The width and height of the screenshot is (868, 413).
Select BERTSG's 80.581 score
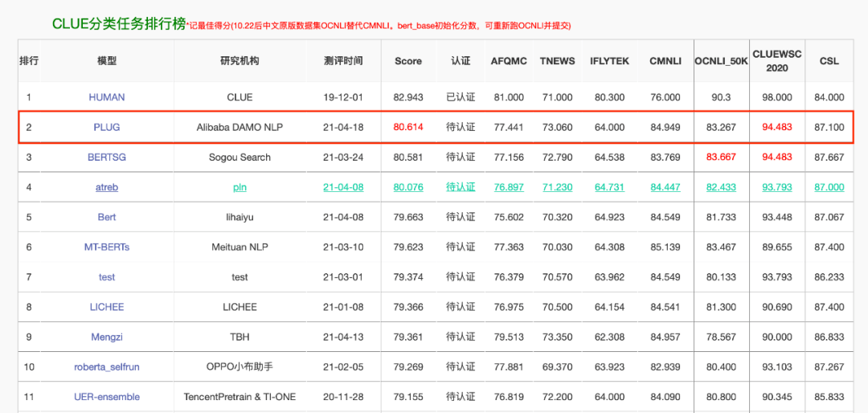click(408, 157)
